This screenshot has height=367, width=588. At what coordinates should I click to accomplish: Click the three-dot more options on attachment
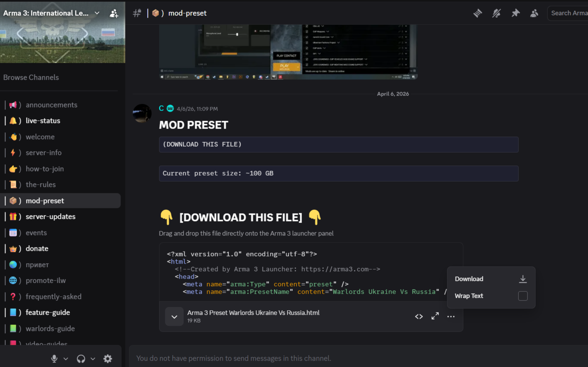451,317
